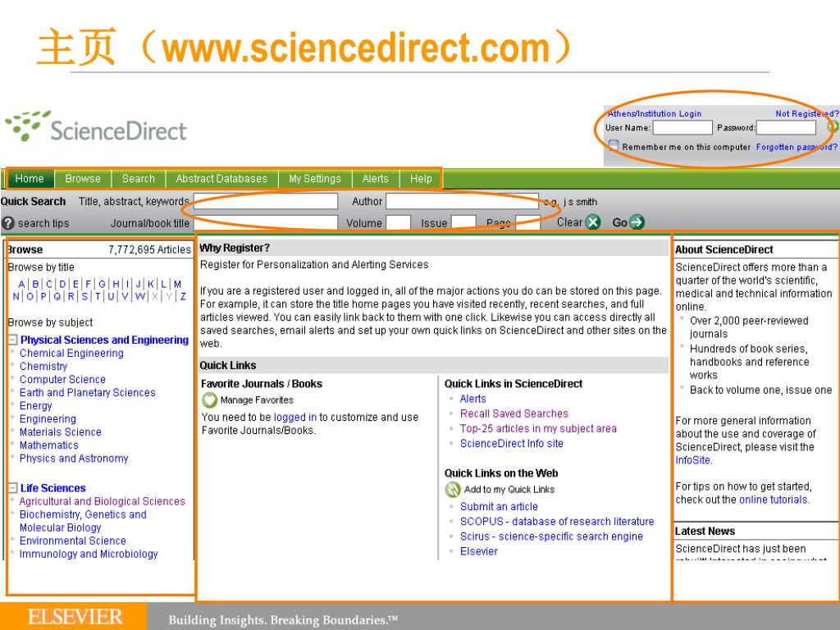This screenshot has height=630, width=840.
Task: Open online tutorials link
Action: (774, 500)
